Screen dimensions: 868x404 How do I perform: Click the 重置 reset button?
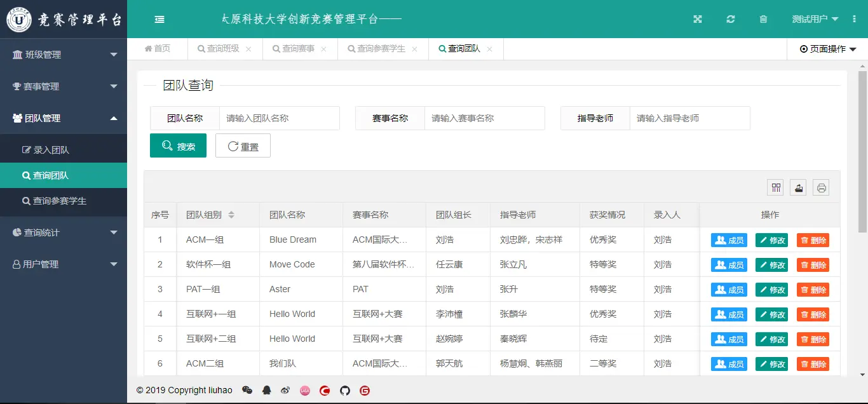(x=243, y=145)
